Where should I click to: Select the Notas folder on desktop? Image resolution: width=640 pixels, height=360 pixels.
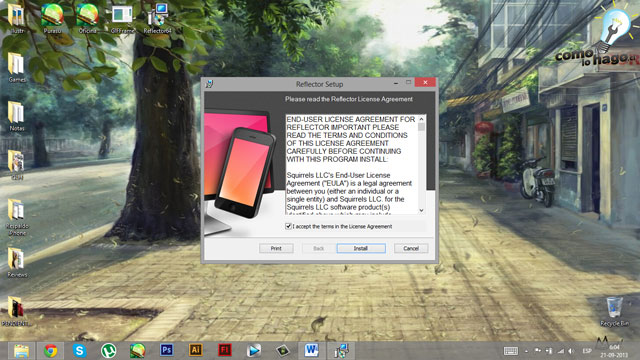[x=17, y=117]
